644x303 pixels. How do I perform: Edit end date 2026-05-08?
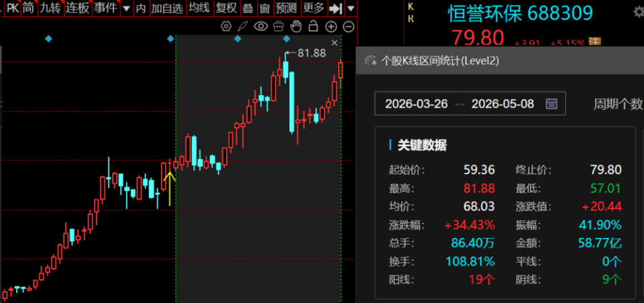point(502,103)
